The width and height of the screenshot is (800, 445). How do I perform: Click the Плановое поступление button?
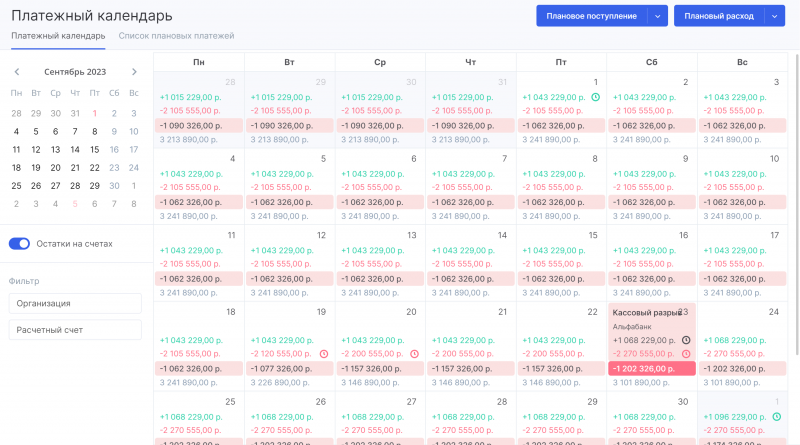591,16
